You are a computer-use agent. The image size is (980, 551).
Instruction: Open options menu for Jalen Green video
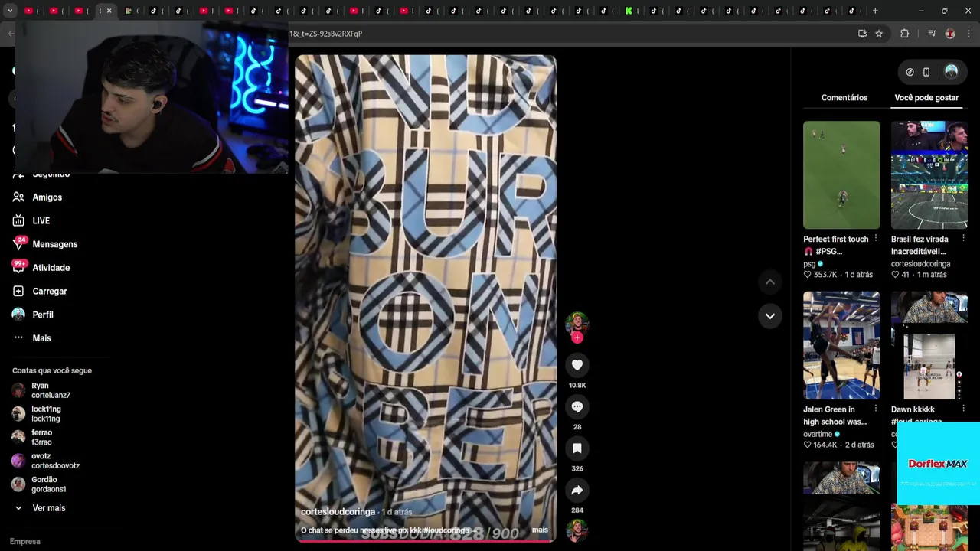click(876, 409)
